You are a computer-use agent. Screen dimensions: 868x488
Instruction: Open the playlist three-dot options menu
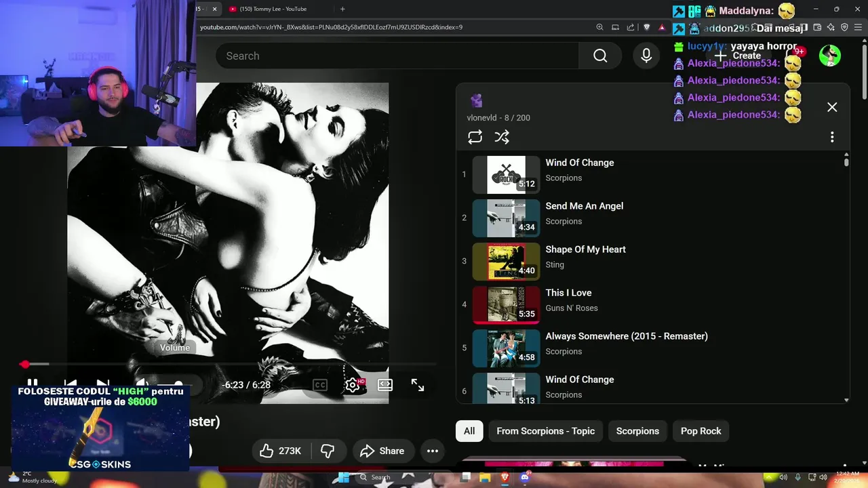(832, 137)
